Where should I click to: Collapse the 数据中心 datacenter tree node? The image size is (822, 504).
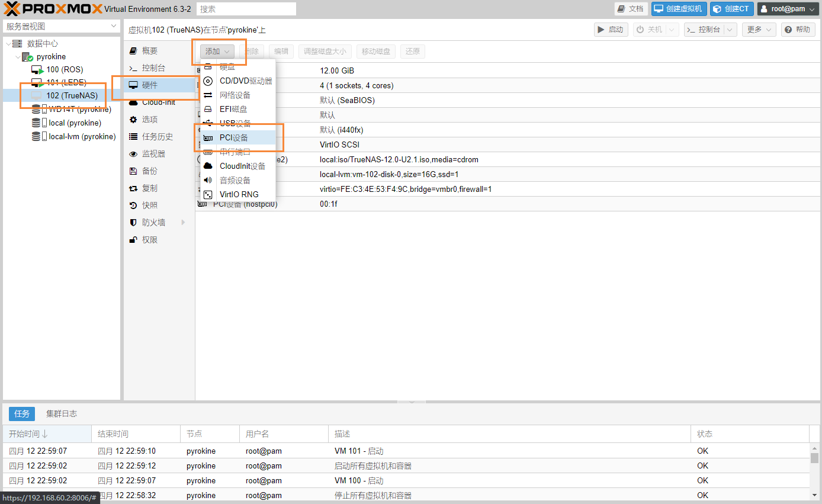[x=8, y=44]
